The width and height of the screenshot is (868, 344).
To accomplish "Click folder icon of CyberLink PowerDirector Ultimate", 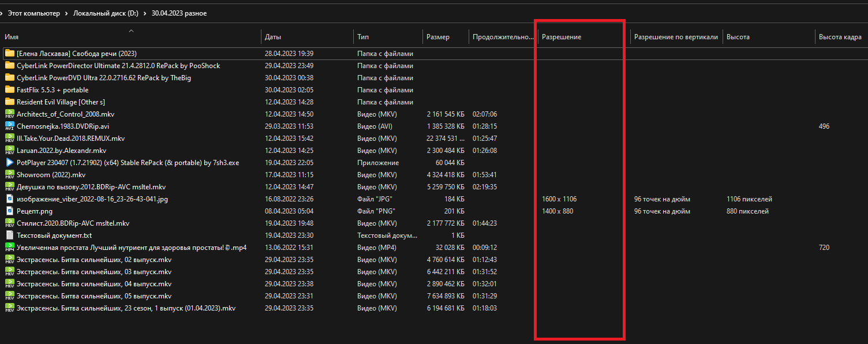I will [9, 65].
